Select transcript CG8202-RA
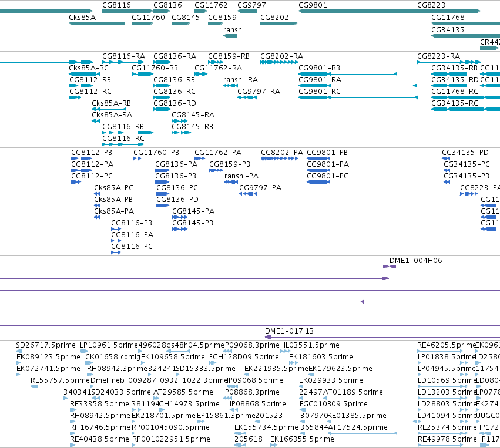 [x=281, y=56]
